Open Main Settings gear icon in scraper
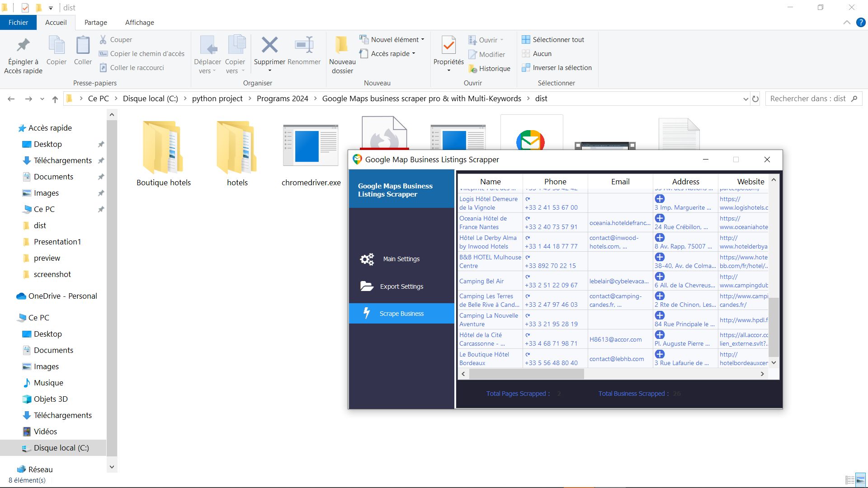The width and height of the screenshot is (868, 488). (x=367, y=259)
